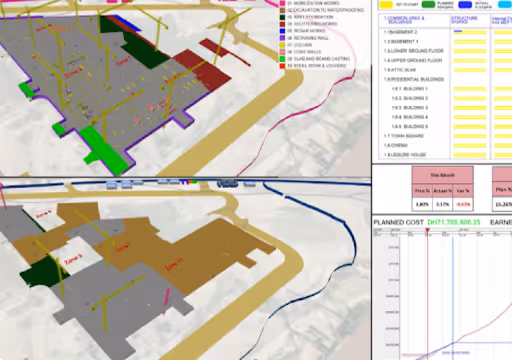Click the blue Rebar Works legend swatch
Viewport: 512px width, 360px height.
[x=282, y=31]
